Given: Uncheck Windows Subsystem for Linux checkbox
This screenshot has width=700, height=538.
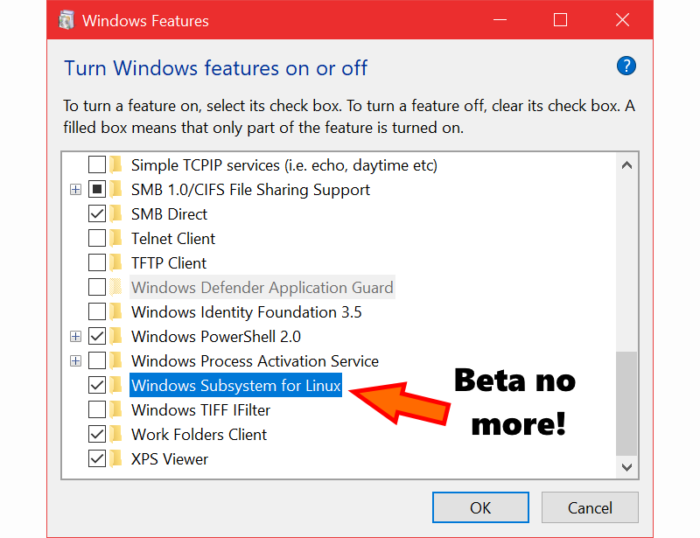Looking at the screenshot, I should pos(97,385).
